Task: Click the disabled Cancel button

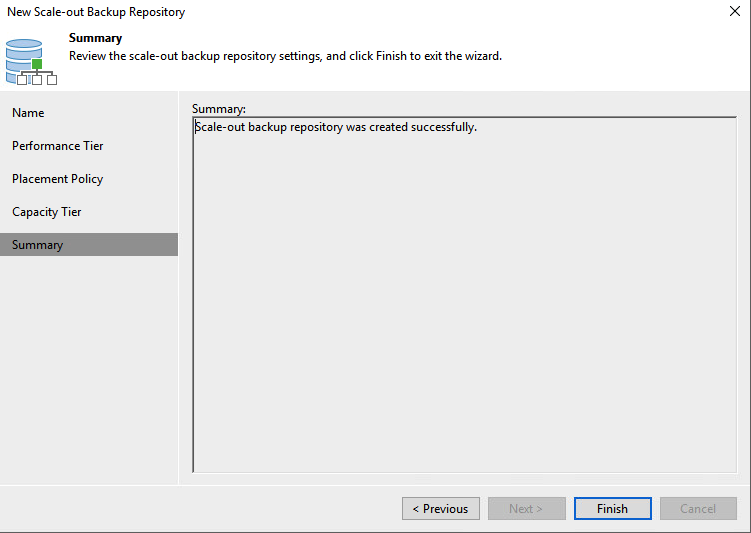Action: click(x=698, y=509)
